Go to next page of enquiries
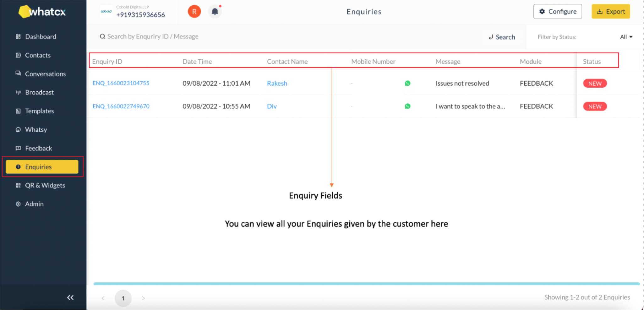Viewport: 644px width, 310px height. (x=143, y=298)
